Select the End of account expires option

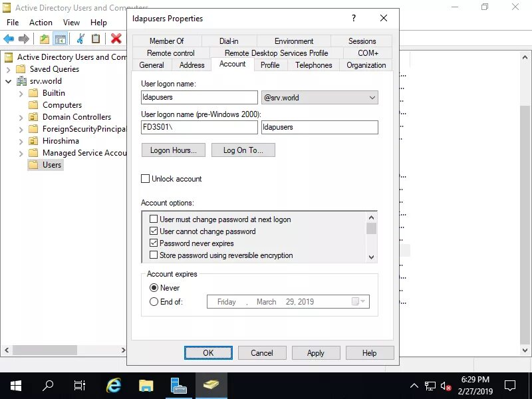[154, 302]
